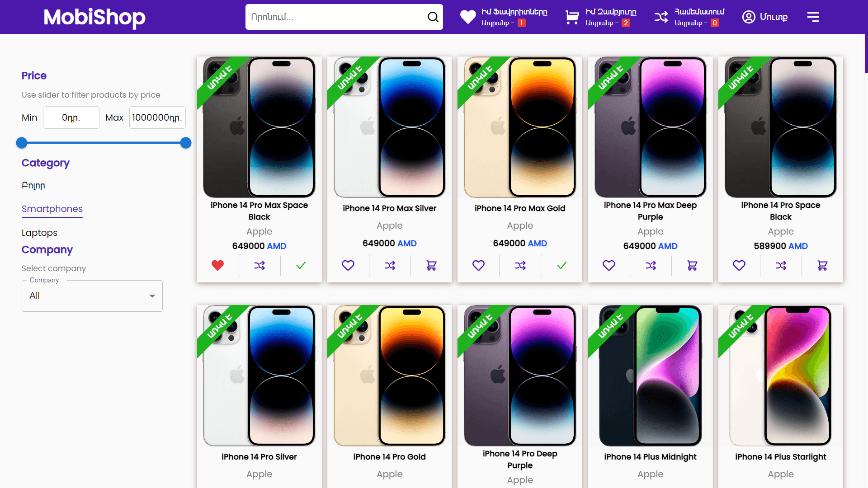Compare iPhone 14 Pro Max Deep Purple
This screenshot has width=868, height=488.
651,266
